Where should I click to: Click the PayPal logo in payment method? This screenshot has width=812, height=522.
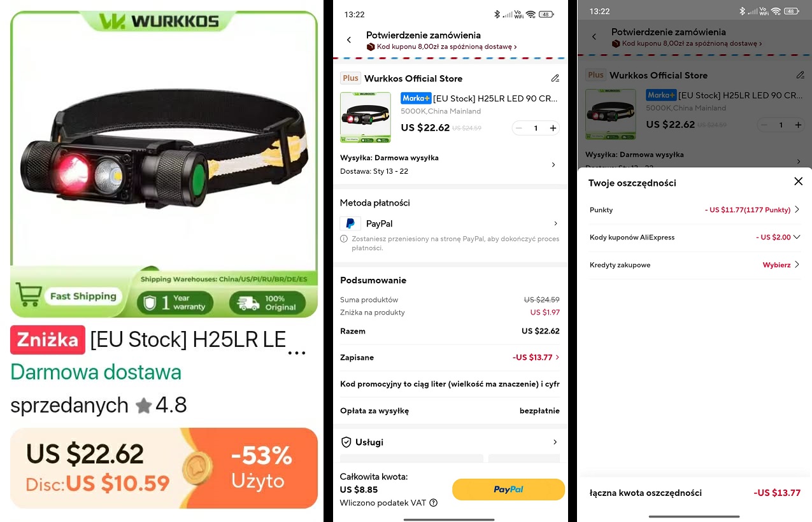click(350, 223)
